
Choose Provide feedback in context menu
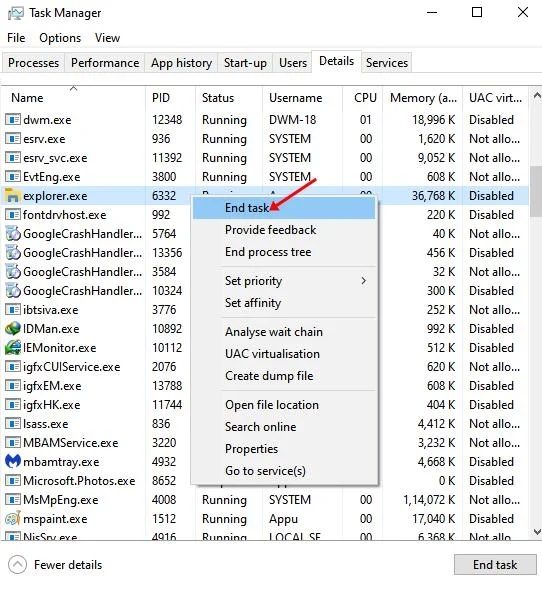click(284, 230)
